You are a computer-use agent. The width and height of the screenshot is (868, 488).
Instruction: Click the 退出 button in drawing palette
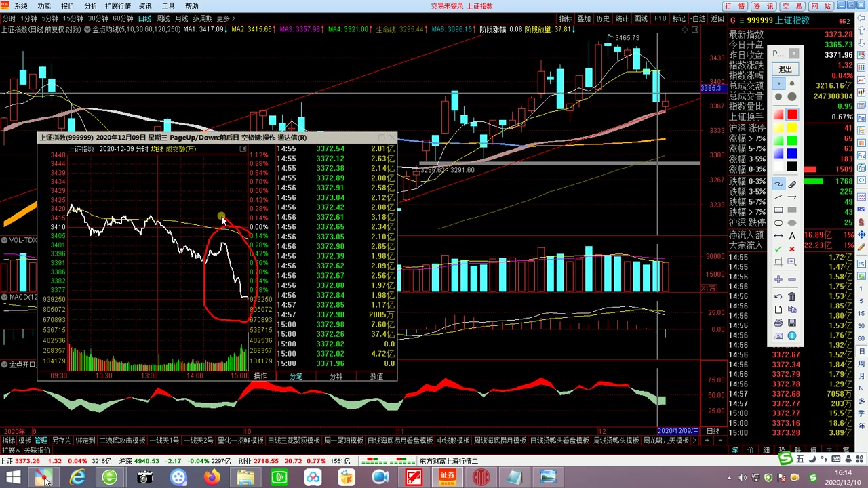pos(785,69)
